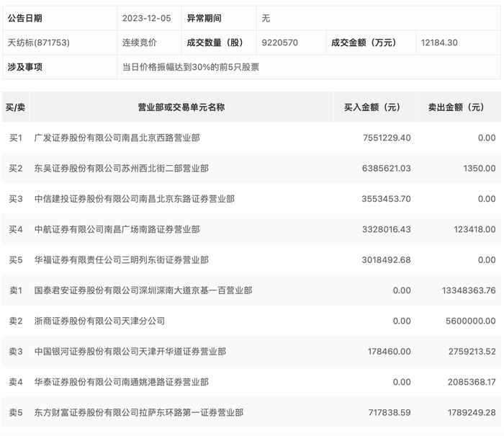This screenshot has height=436, width=504.
Task: Click sell amount 1350.00
Action: pos(480,169)
